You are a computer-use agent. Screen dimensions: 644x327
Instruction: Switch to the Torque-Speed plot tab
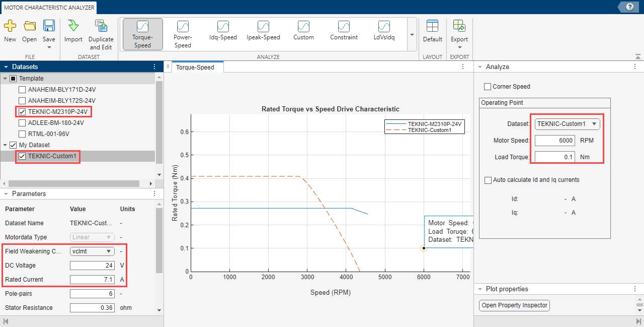click(x=195, y=67)
